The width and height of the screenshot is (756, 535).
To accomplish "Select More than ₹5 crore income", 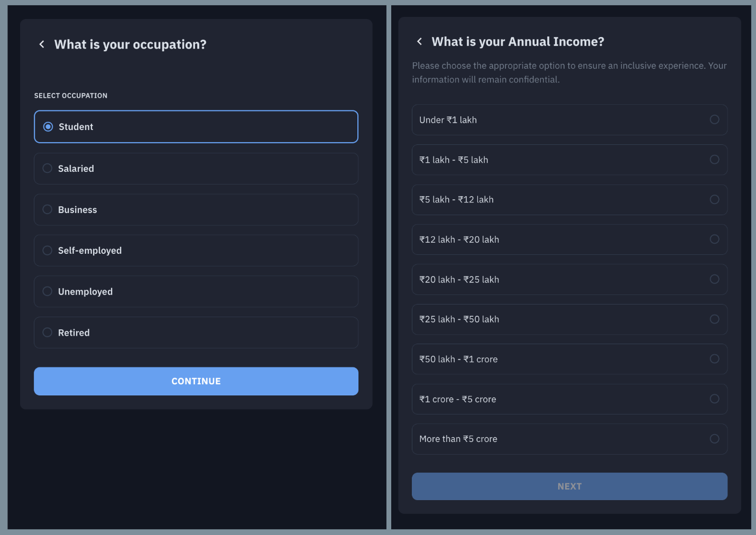I will 714,439.
